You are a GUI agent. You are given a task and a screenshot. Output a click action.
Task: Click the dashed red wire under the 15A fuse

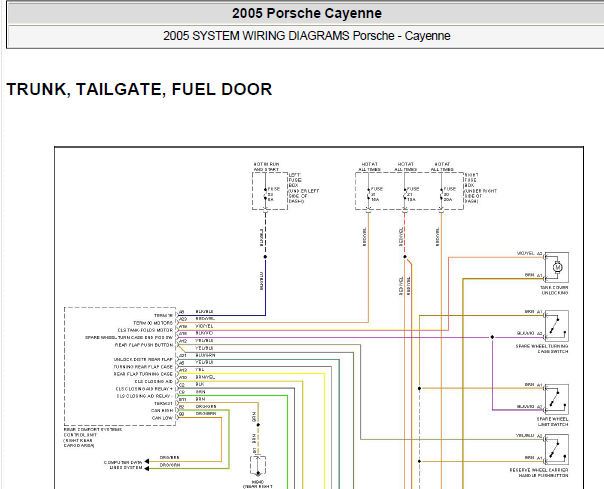(405, 233)
